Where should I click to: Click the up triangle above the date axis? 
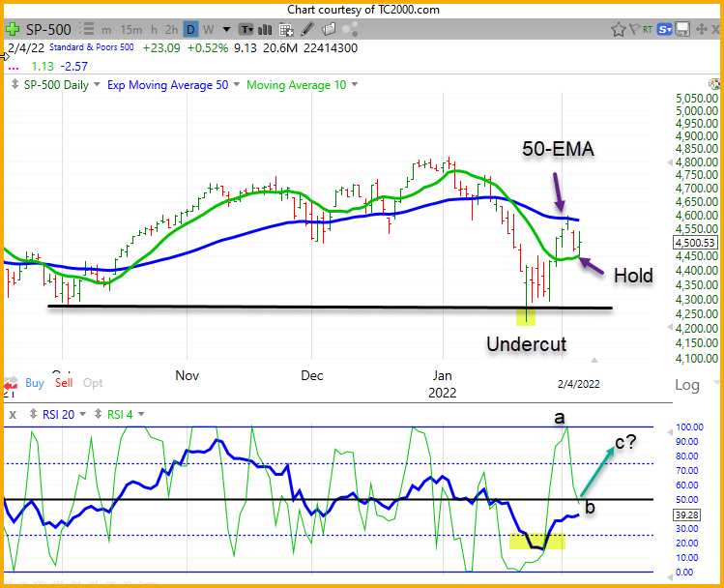[x=594, y=360]
